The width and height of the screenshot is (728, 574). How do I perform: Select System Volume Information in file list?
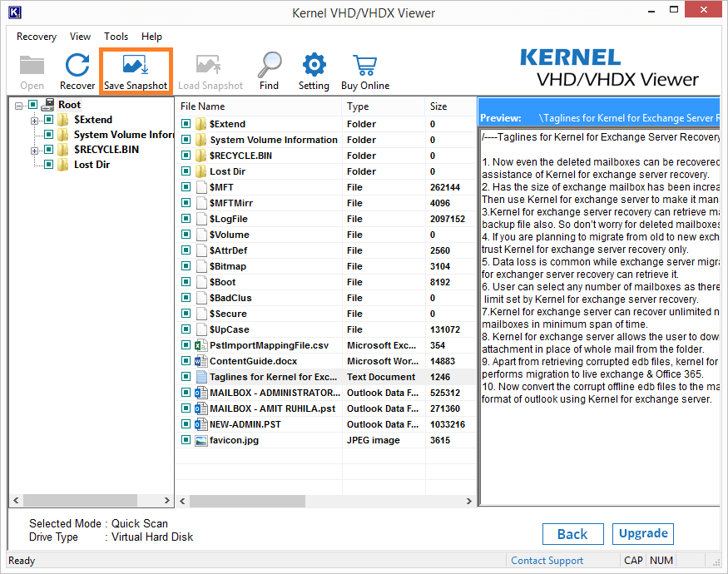[274, 140]
